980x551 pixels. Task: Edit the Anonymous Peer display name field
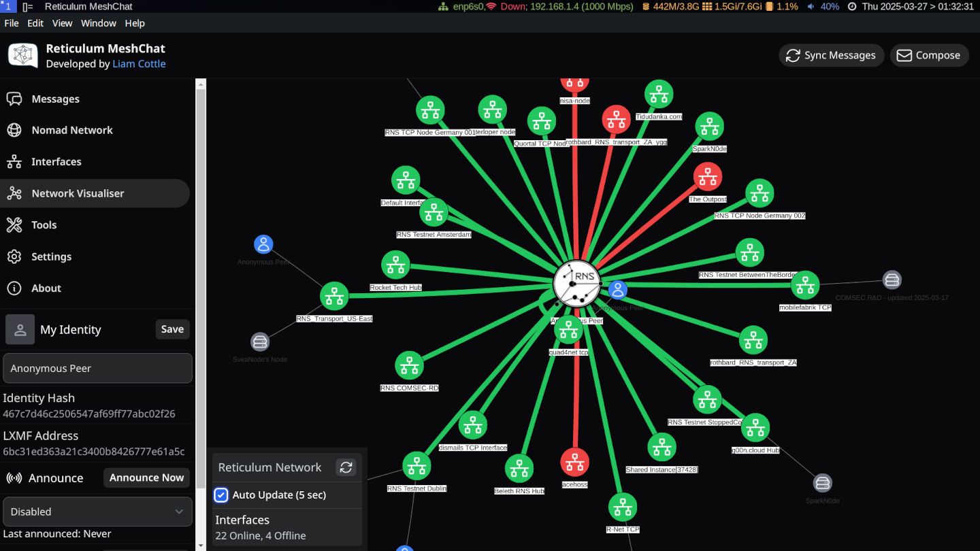tap(97, 368)
